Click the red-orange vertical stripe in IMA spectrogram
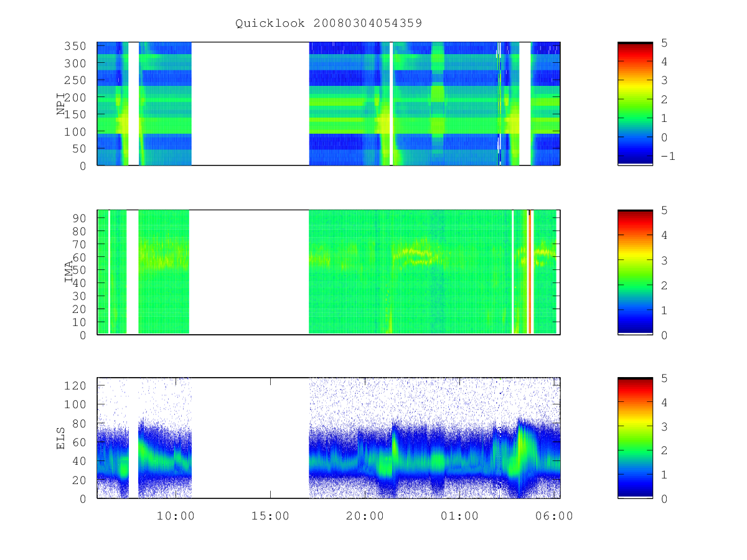This screenshot has height=560, width=747. [x=530, y=273]
